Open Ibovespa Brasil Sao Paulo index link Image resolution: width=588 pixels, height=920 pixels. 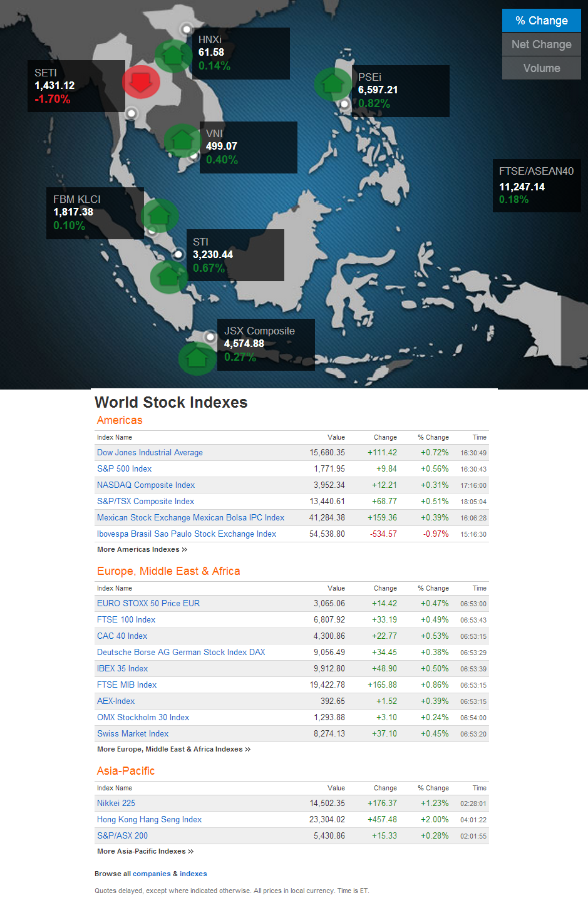pyautogui.click(x=187, y=534)
